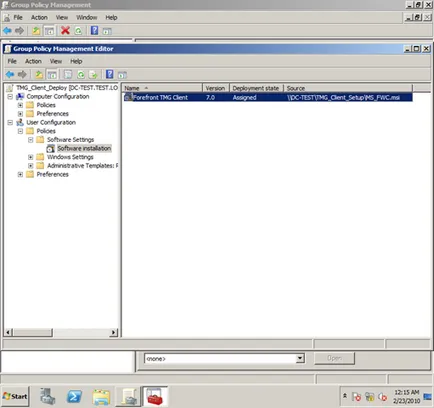This screenshot has height=408, width=434.
Task: Click Refresh icon in Editor toolbar
Action: (x=81, y=74)
